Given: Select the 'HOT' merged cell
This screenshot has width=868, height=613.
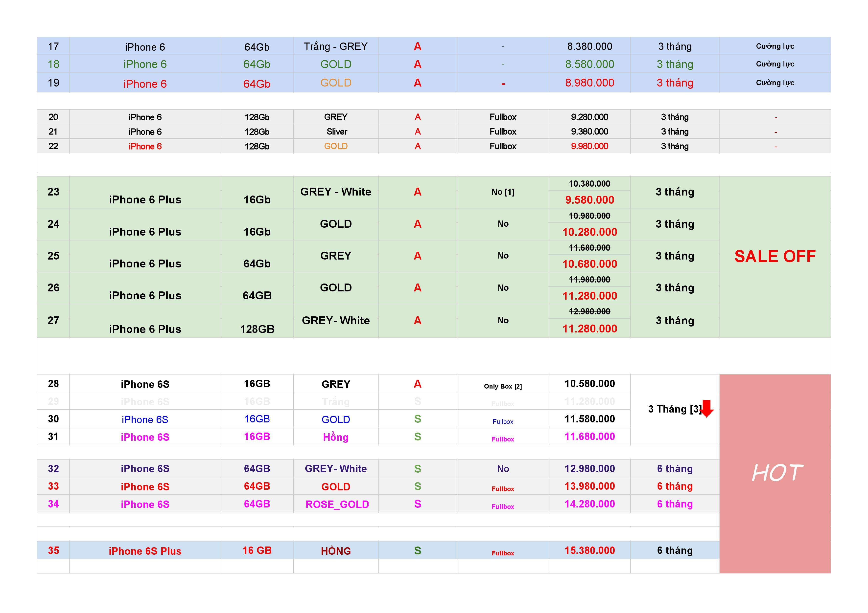Looking at the screenshot, I should [x=775, y=474].
